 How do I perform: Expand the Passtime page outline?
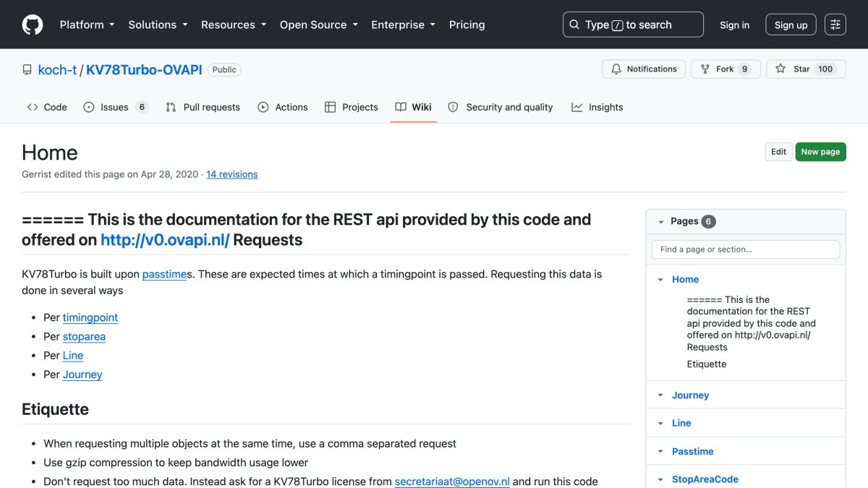click(660, 452)
